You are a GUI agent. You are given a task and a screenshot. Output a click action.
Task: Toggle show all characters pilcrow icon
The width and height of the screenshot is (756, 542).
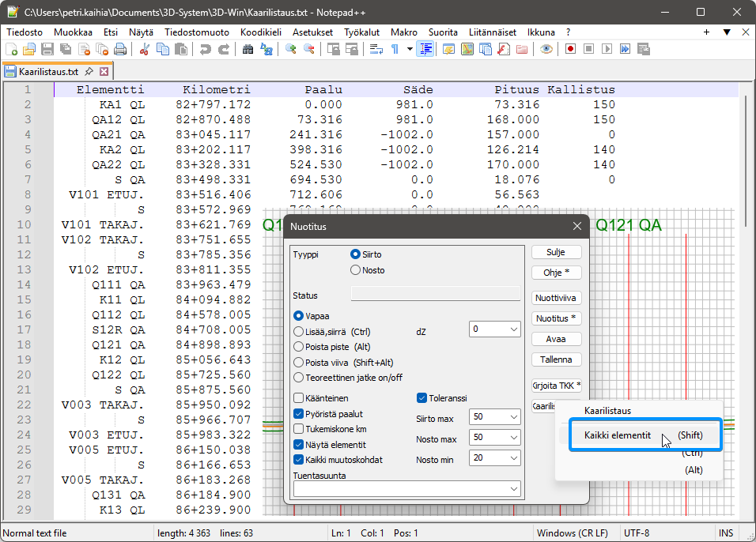click(x=395, y=49)
